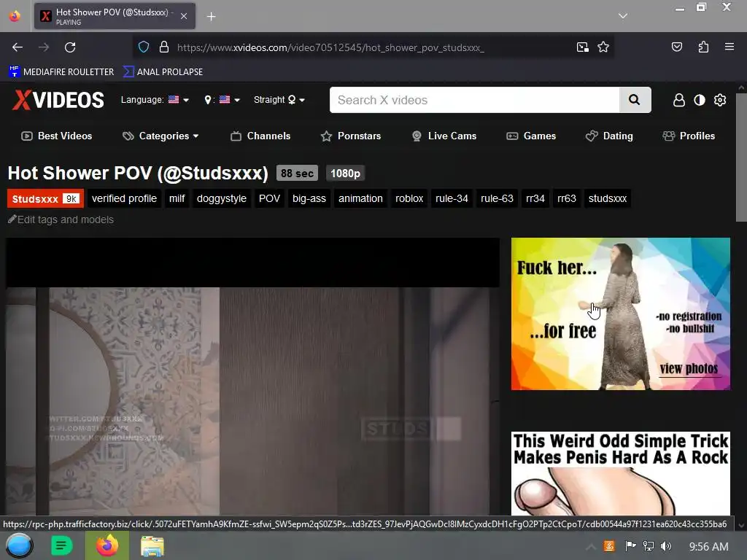Select the POV tag

[269, 198]
